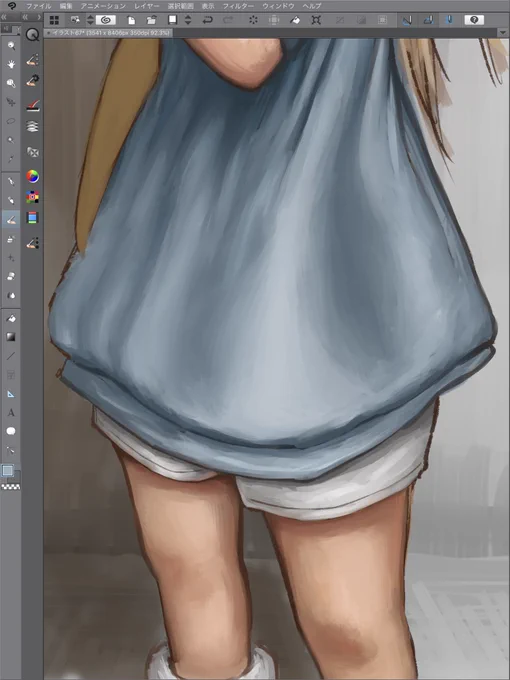Select the Pencil tool
Image resolution: width=510 pixels, height=680 pixels.
[11, 200]
